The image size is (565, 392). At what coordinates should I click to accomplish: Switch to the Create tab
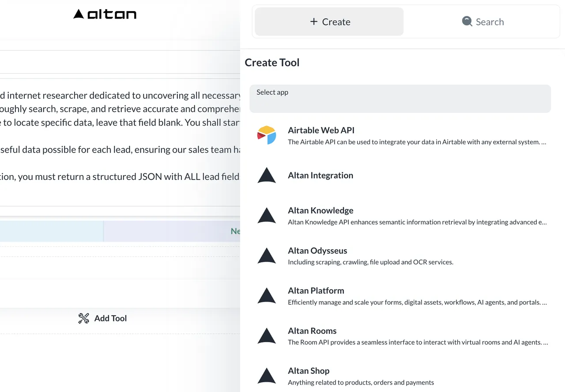tap(329, 22)
